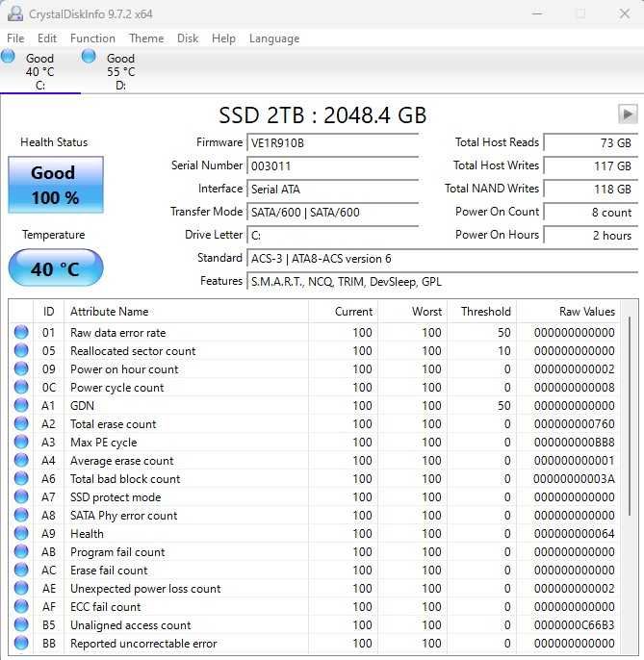This screenshot has width=644, height=660.
Task: Click raw value 0000000C66B3 of Unaligned access
Action: 574,625
